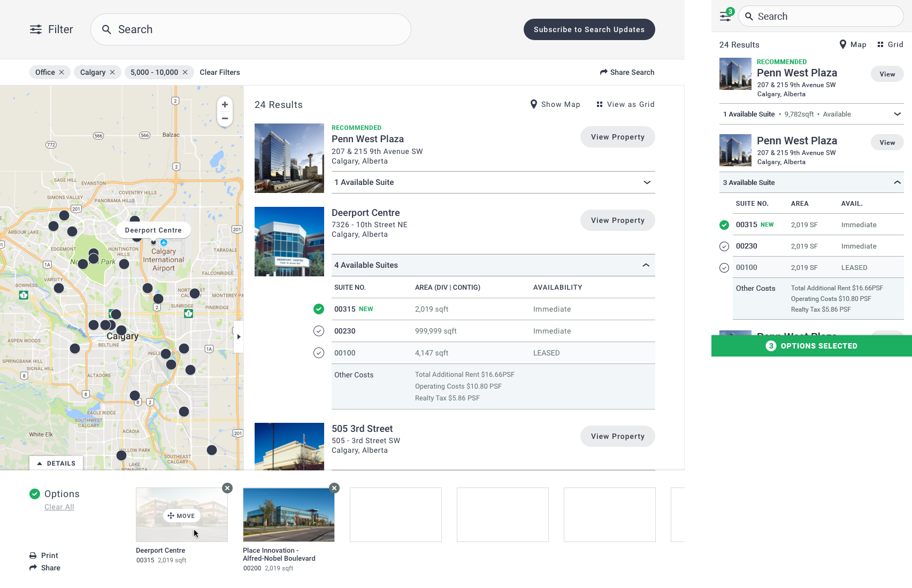Select leased suite 00100 with 4,147 sqft
Image resolution: width=912 pixels, height=588 pixels.
(x=319, y=353)
